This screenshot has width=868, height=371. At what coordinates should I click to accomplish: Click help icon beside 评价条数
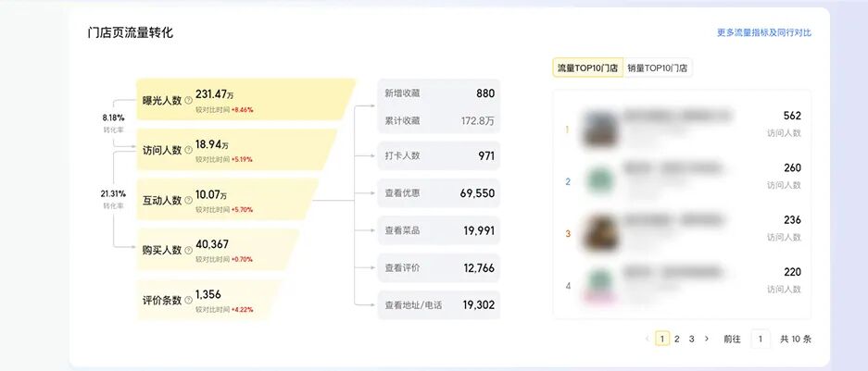(189, 300)
